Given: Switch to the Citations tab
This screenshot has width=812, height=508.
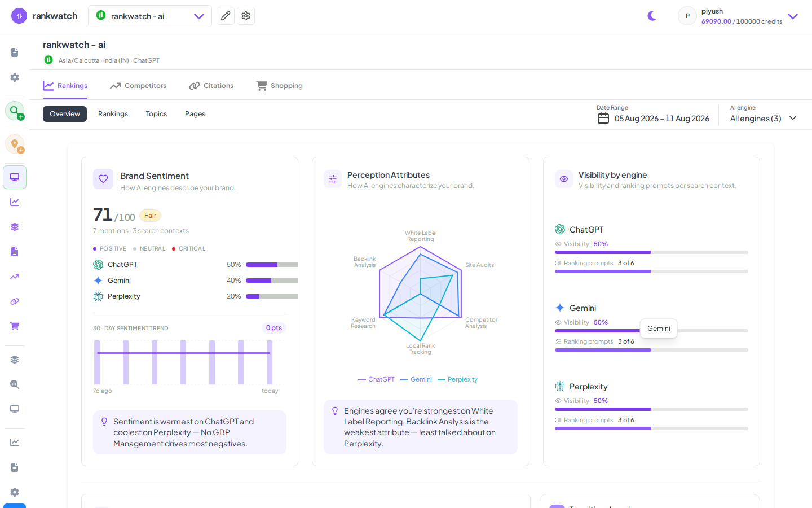Looking at the screenshot, I should coord(211,86).
